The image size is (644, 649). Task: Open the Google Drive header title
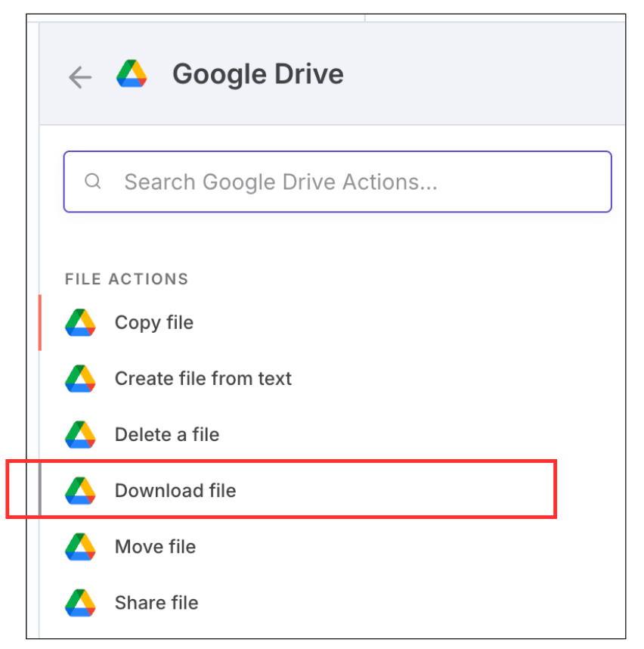pos(258,73)
